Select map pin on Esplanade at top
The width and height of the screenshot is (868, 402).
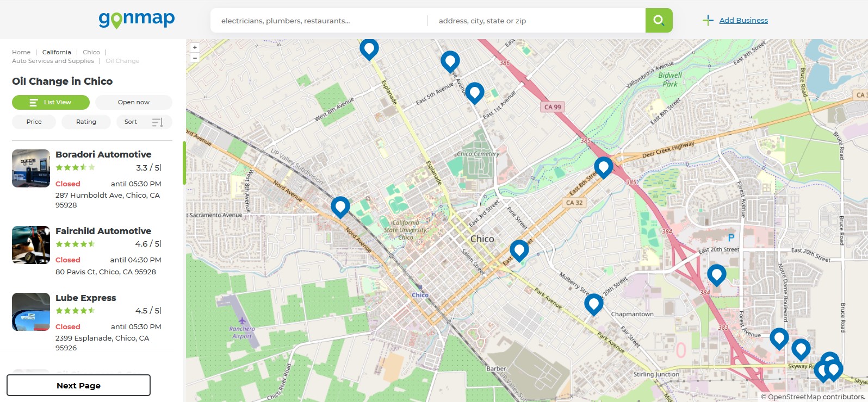369,49
